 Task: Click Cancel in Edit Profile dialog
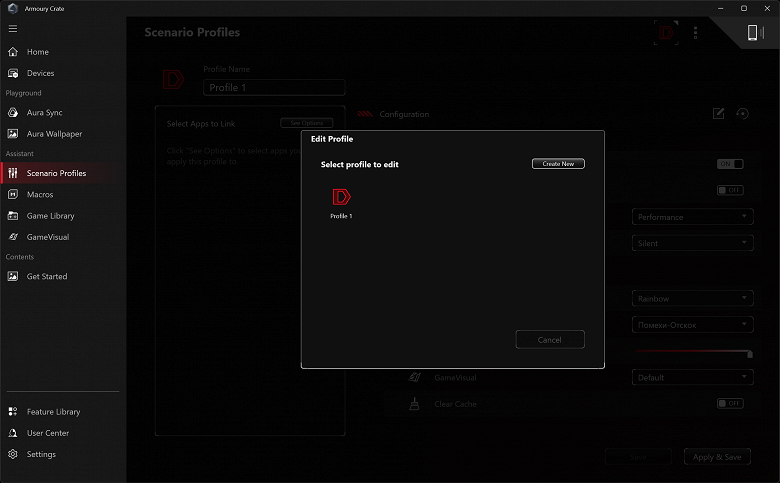[x=550, y=340]
